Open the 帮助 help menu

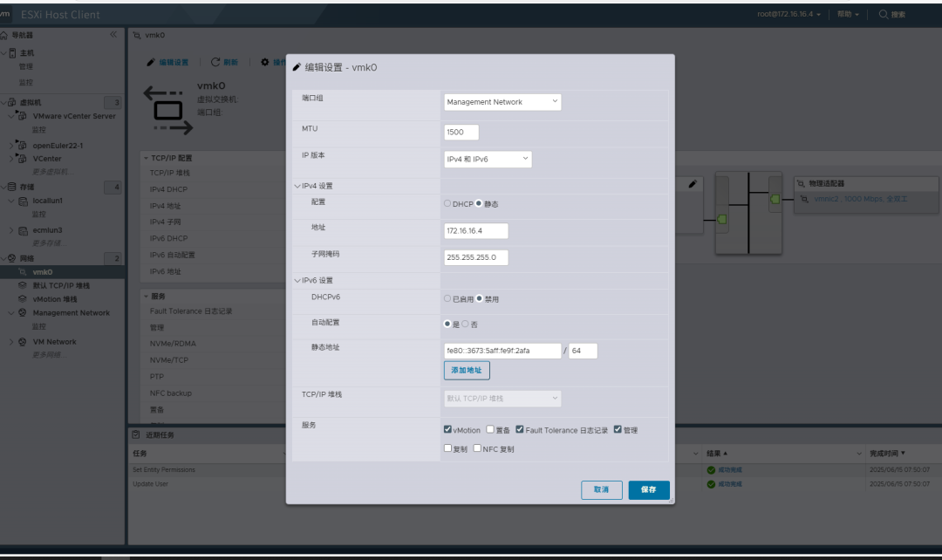coord(848,14)
